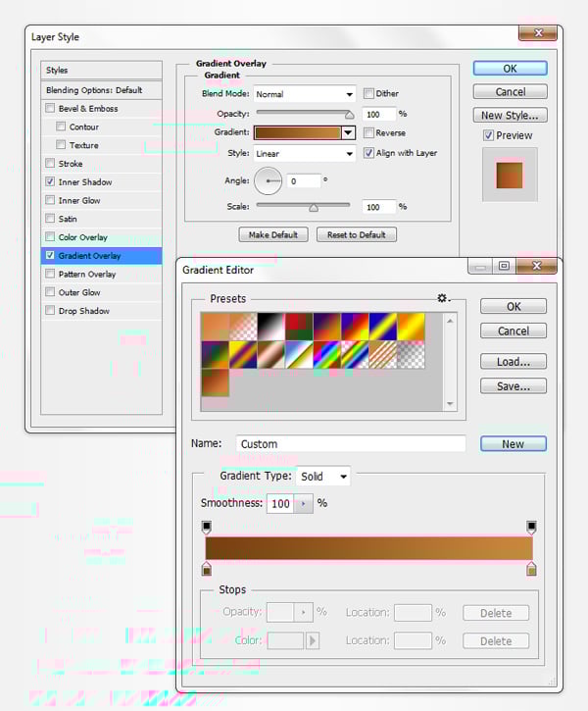This screenshot has width=588, height=711.
Task: Select the black-to-white gradient preset
Action: tap(269, 326)
